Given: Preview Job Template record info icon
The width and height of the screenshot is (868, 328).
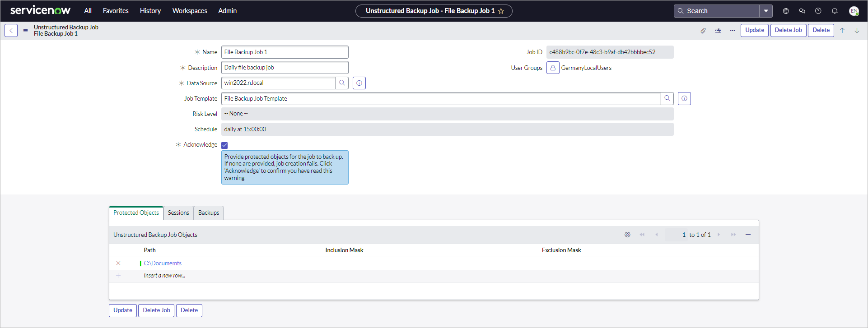Looking at the screenshot, I should coord(684,98).
